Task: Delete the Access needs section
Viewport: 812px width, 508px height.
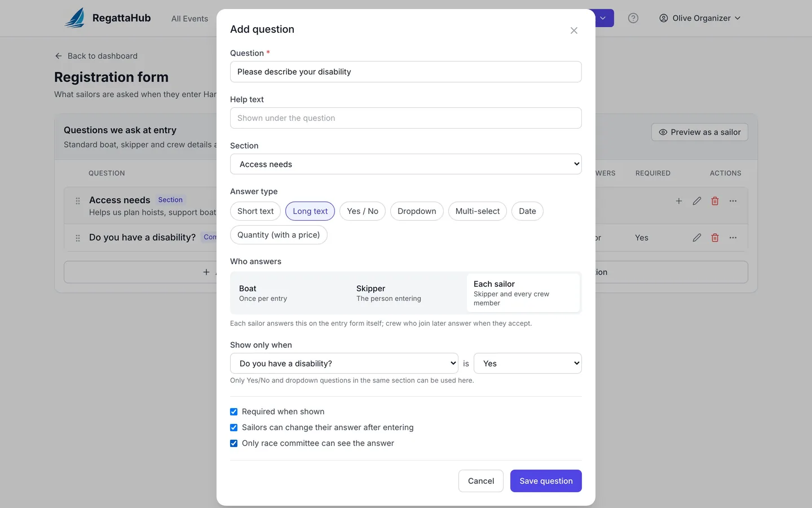Action: [715, 201]
